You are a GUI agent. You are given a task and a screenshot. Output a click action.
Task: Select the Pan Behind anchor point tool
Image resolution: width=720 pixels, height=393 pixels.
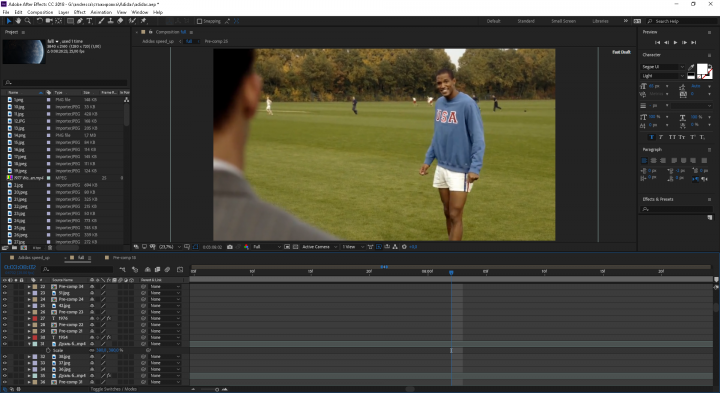[59, 21]
